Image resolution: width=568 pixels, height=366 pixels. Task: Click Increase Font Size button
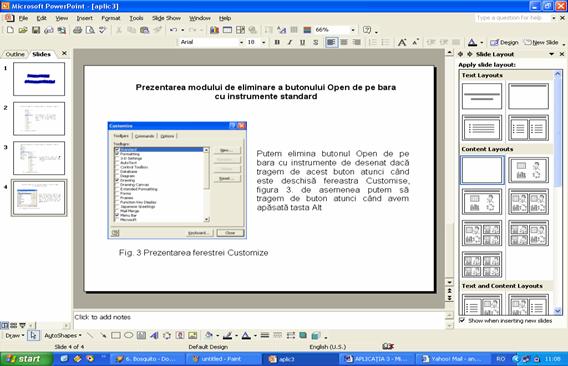click(402, 42)
